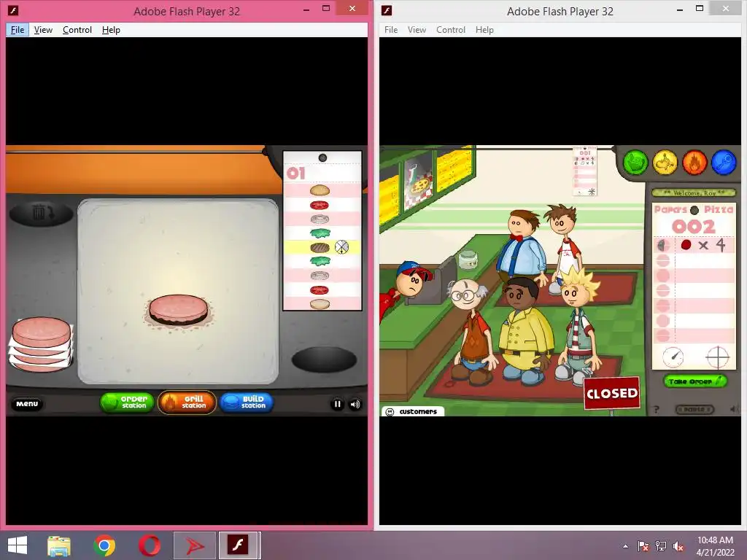The height and width of the screenshot is (560, 747).
Task: Pause the Pizzeria game
Action: click(695, 409)
